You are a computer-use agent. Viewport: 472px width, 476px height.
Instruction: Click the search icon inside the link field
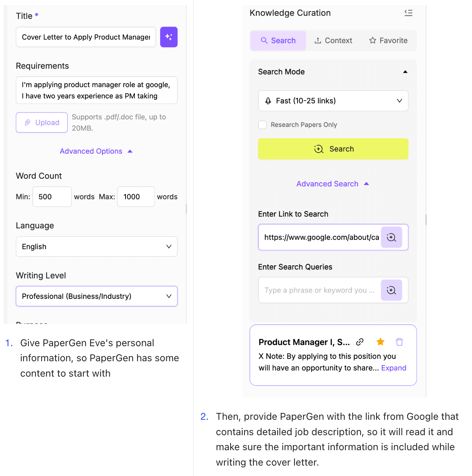(392, 237)
